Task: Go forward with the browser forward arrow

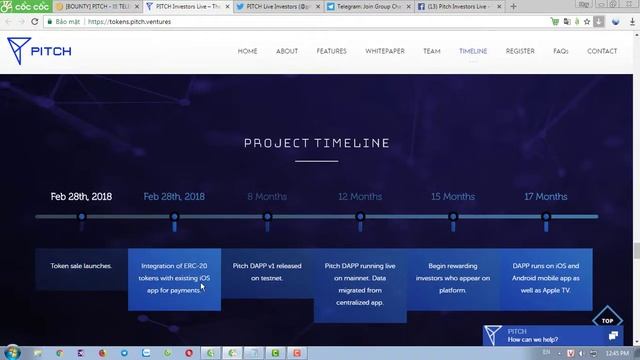Action: 22,22
